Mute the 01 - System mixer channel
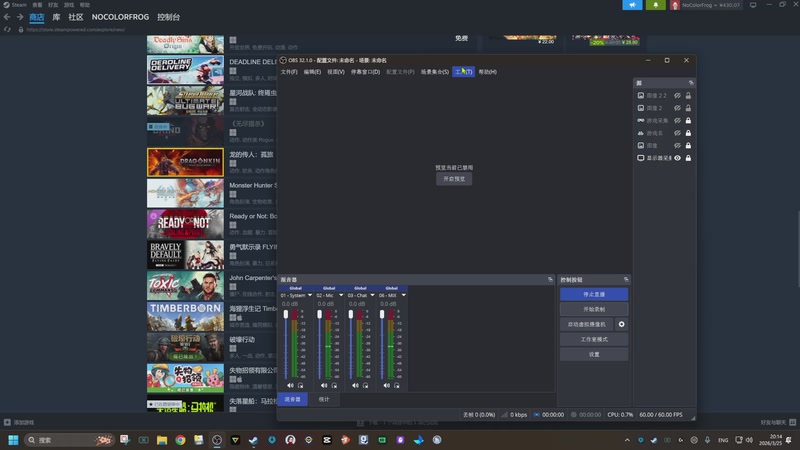 [290, 386]
